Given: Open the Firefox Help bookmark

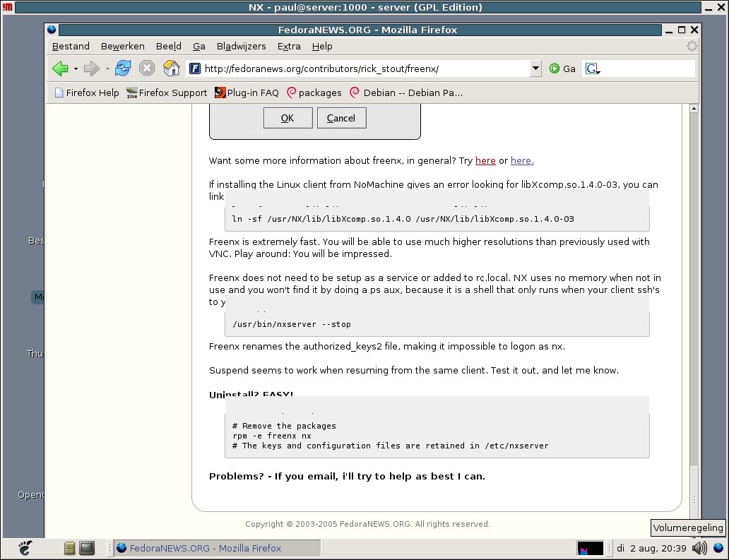Looking at the screenshot, I should click(x=87, y=93).
